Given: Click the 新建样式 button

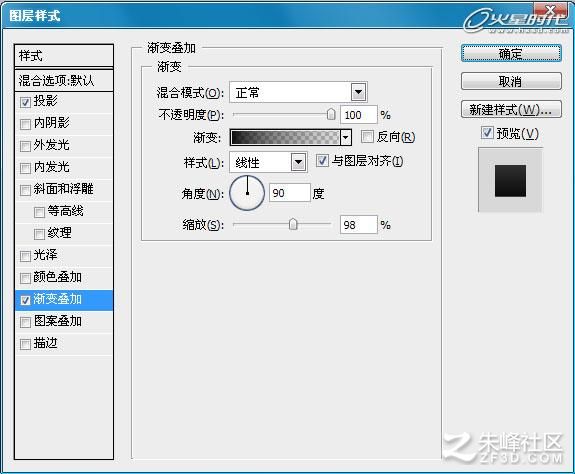Looking at the screenshot, I should tap(511, 109).
